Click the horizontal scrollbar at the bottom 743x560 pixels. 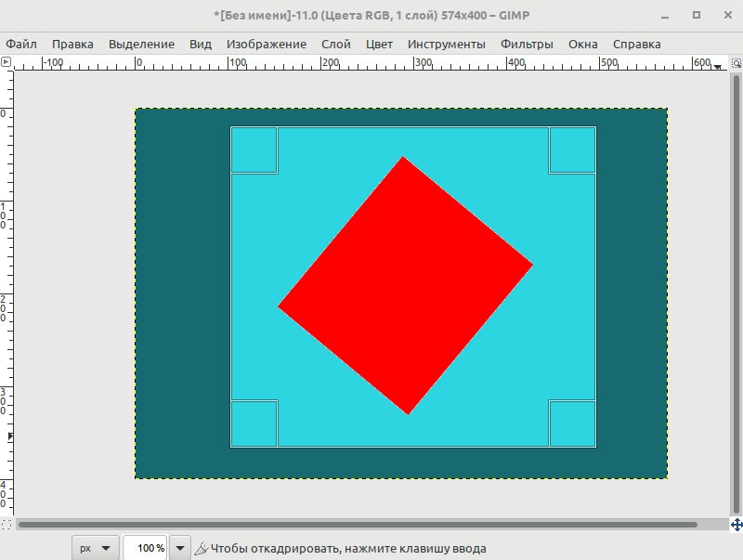[x=358, y=525]
